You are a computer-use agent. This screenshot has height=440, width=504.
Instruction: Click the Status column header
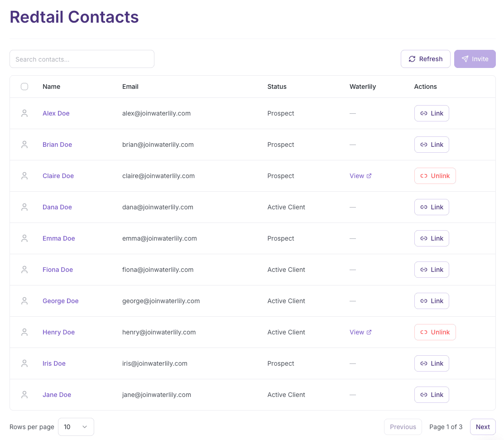[277, 87]
